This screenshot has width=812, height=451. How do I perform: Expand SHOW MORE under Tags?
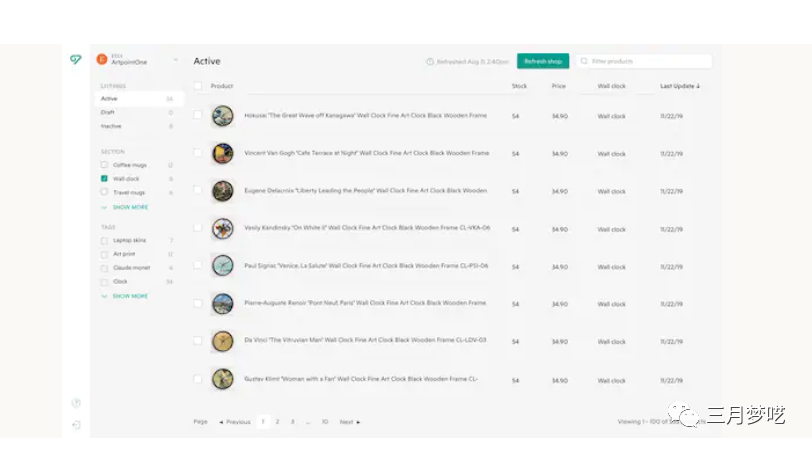tap(129, 296)
